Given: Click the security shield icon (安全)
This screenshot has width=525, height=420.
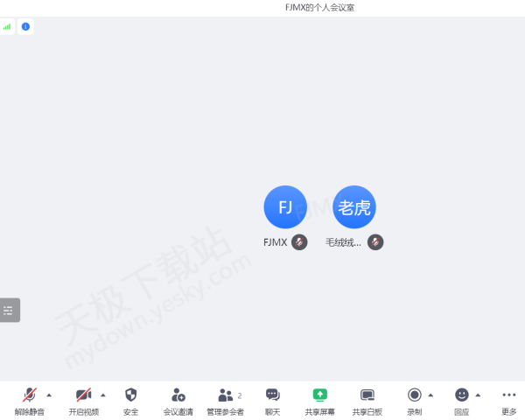Looking at the screenshot, I should click(130, 395).
